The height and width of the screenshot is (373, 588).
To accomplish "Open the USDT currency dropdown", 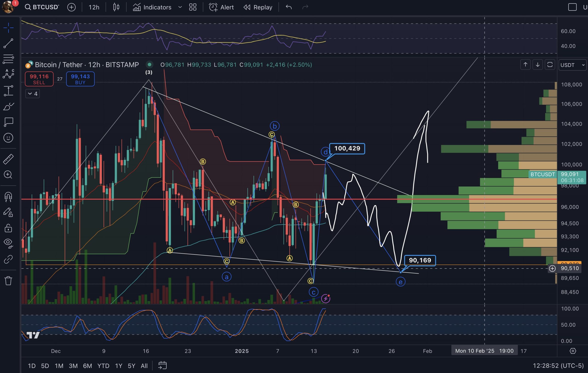I will tap(572, 65).
